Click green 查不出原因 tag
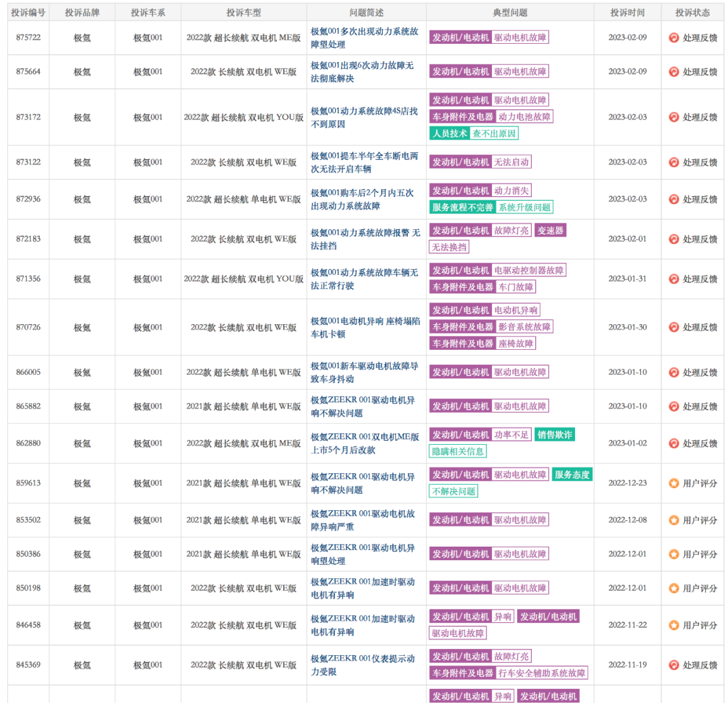The width and height of the screenshot is (728, 703). pyautogui.click(x=494, y=133)
